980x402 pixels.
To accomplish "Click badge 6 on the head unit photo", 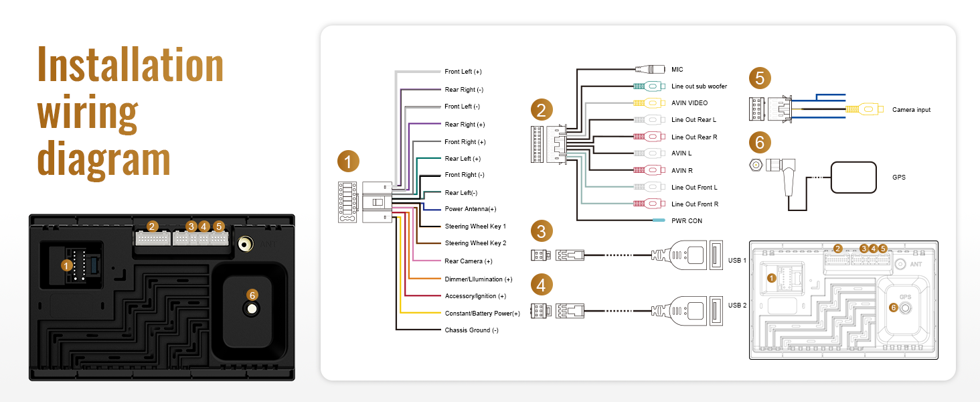I will tap(252, 295).
